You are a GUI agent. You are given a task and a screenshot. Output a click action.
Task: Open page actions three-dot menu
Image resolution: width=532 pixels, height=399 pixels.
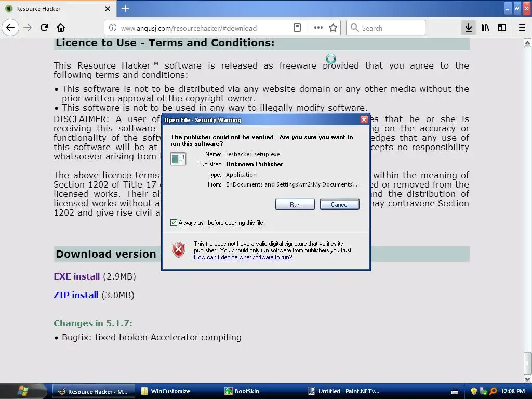tap(318, 28)
